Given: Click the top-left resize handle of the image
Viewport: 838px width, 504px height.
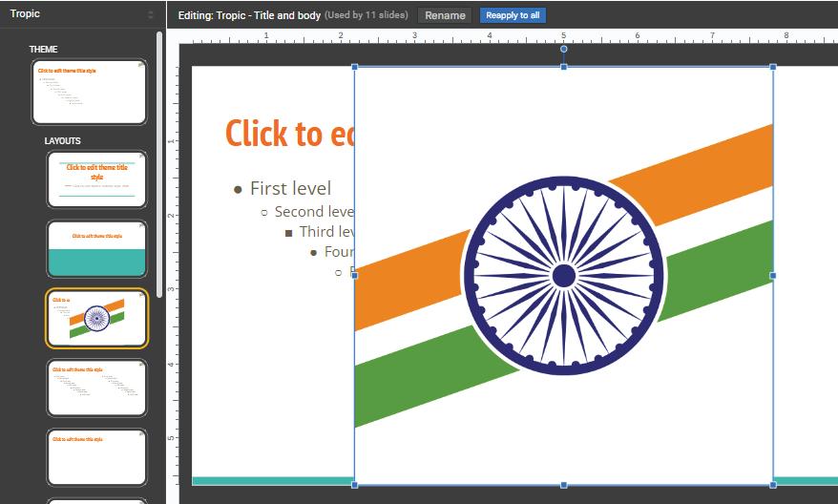Looking at the screenshot, I should point(355,68).
